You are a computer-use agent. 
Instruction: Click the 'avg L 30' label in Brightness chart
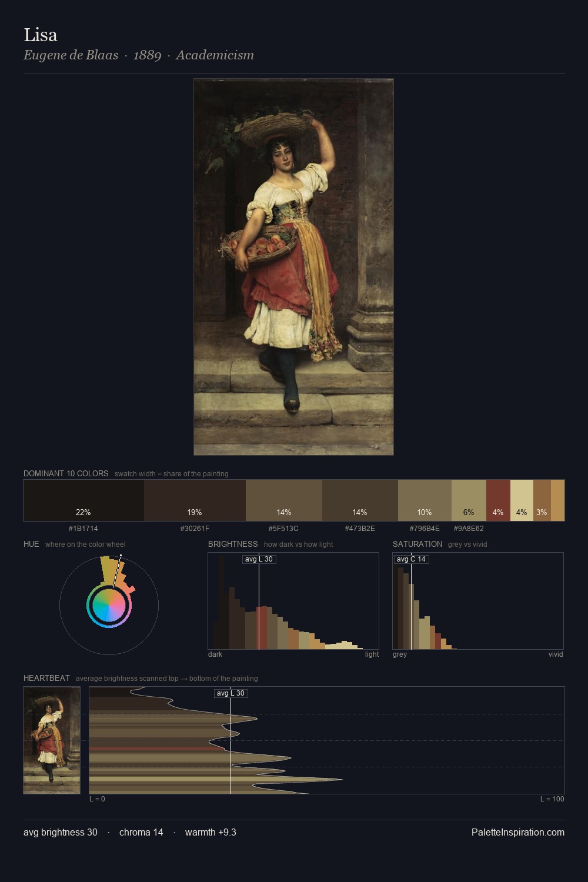point(259,559)
